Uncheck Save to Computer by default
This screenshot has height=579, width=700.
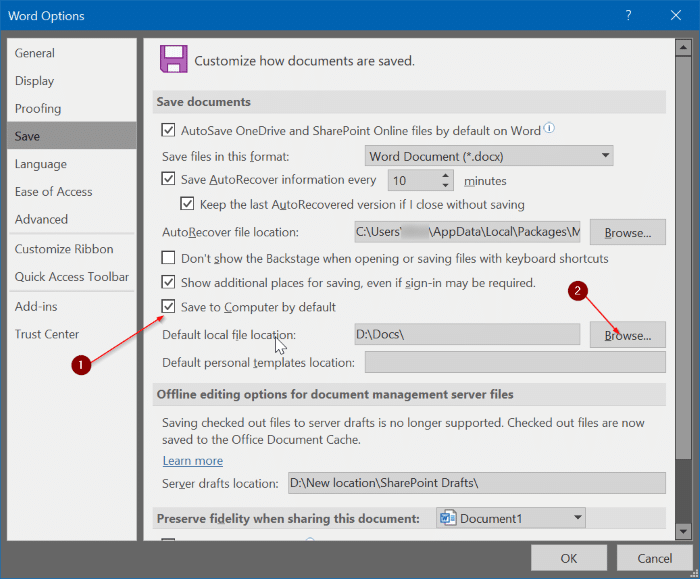point(168,307)
